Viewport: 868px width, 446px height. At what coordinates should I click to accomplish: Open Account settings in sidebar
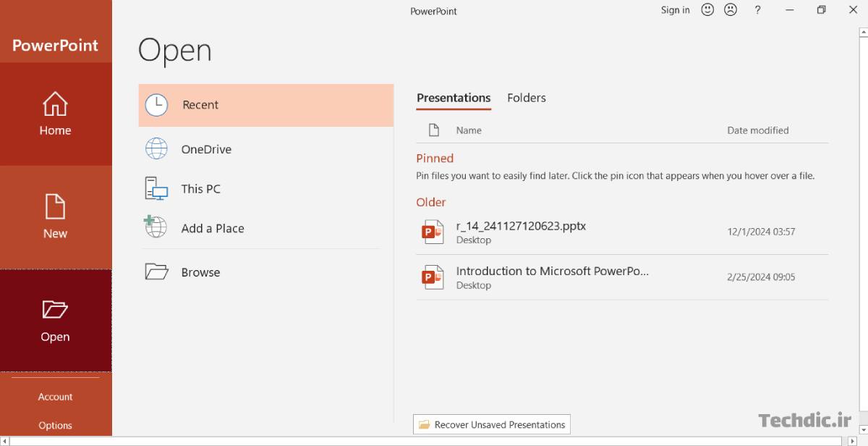point(55,397)
